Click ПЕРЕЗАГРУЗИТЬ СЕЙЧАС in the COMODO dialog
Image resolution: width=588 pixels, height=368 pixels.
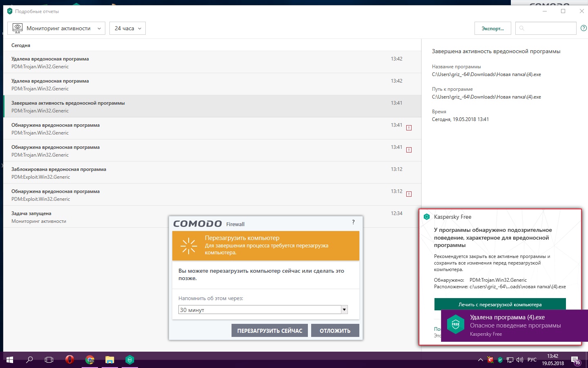[x=270, y=330]
